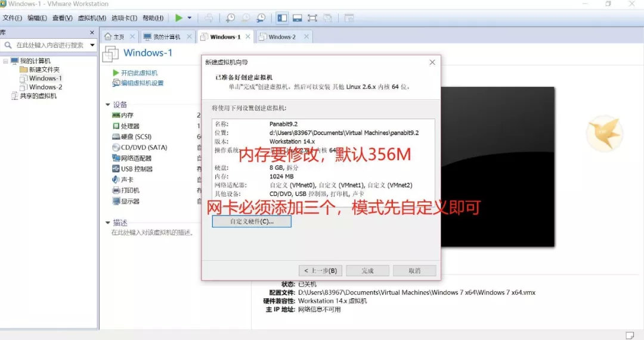
Task: Click the 自定义硬件(C)... button
Action: 252,222
